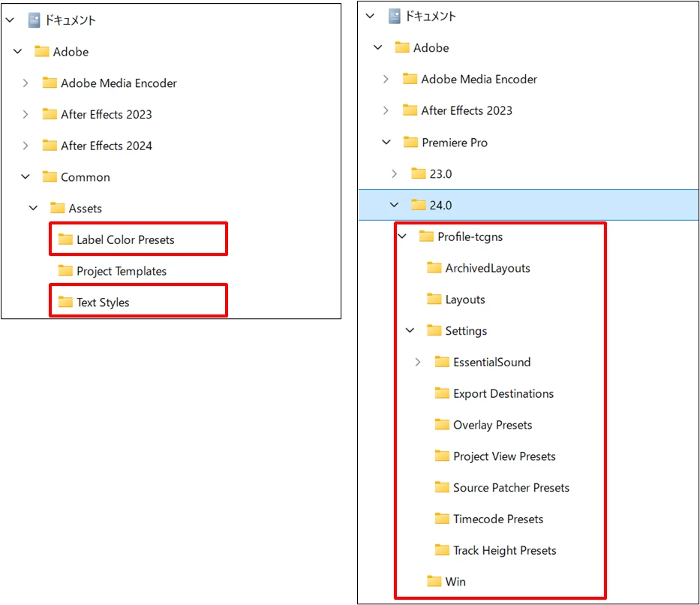Click After Effects 2023 folder icon in right tree
Screen dimensions: 700x605
coord(410,110)
